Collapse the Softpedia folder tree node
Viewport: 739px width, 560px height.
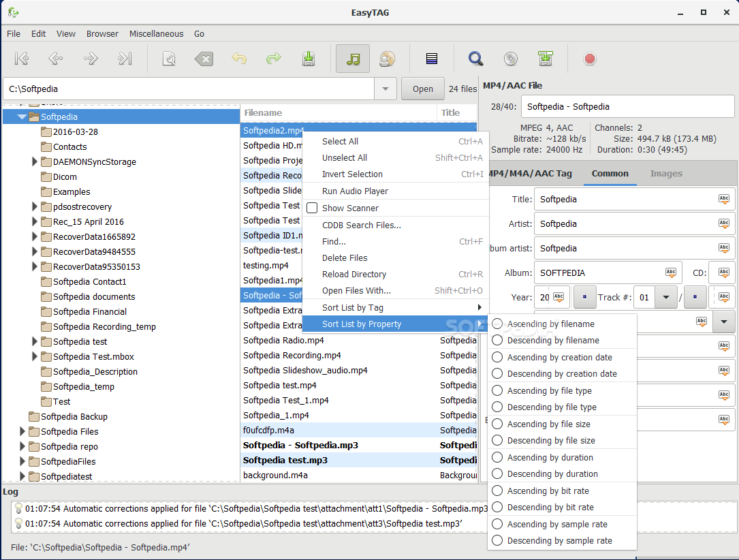pos(22,116)
